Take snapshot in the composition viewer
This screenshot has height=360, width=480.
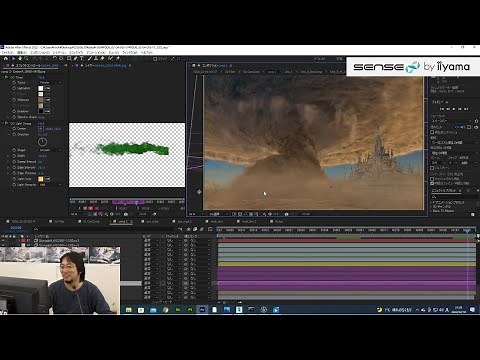coord(286,214)
